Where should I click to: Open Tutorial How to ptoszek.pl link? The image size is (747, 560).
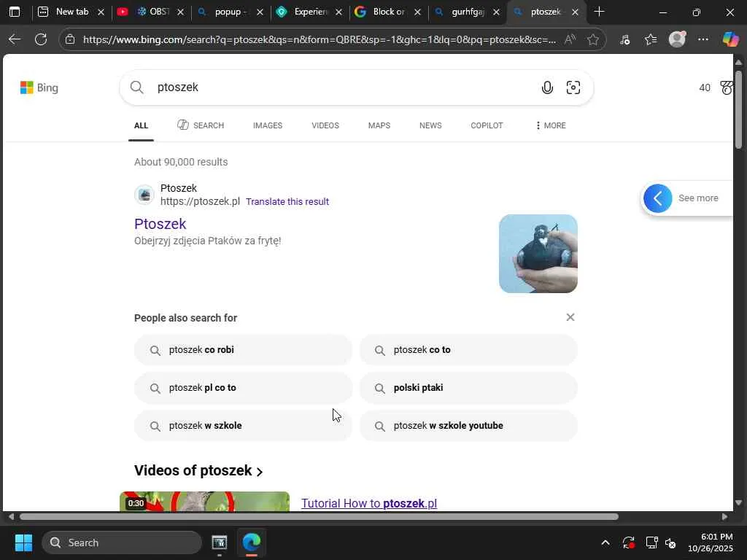point(369,503)
